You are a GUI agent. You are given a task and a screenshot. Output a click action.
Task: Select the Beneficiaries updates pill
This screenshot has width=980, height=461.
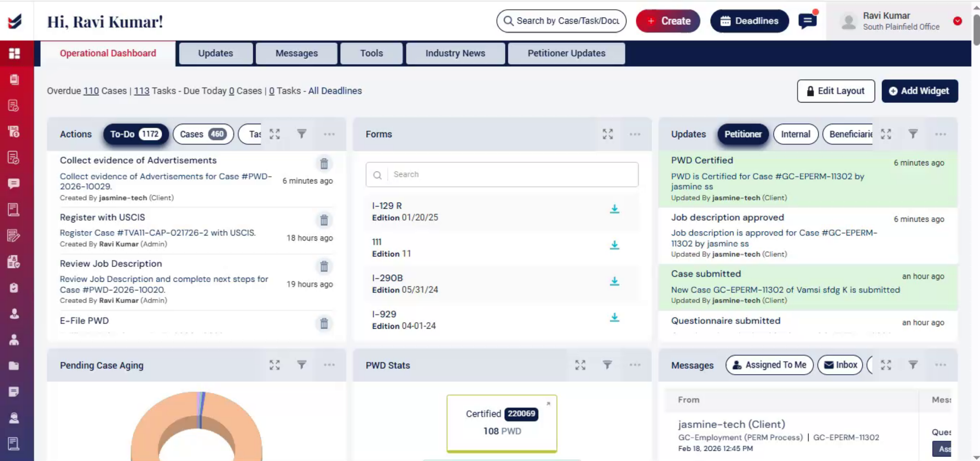(x=849, y=134)
